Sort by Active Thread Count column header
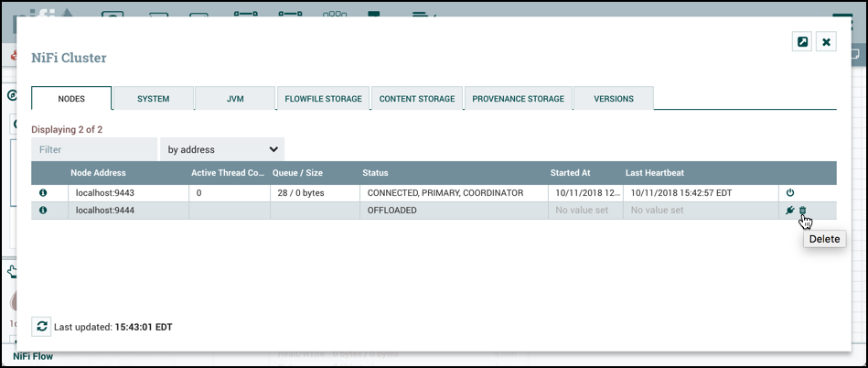This screenshot has width=868, height=368. pyautogui.click(x=230, y=173)
